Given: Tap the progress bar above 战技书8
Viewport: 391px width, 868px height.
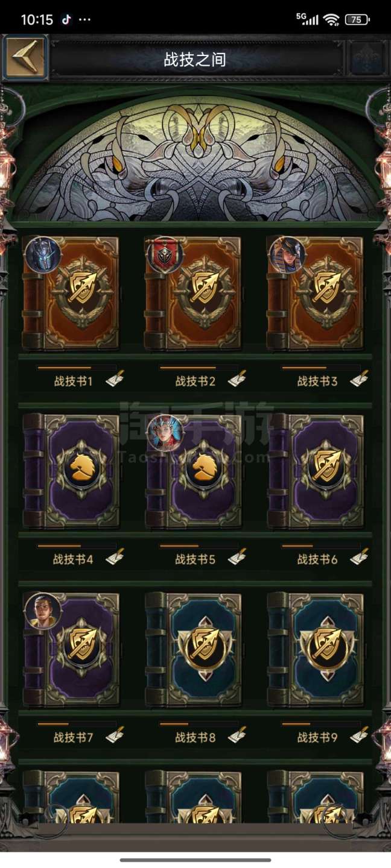Looking at the screenshot, I should (x=199, y=724).
